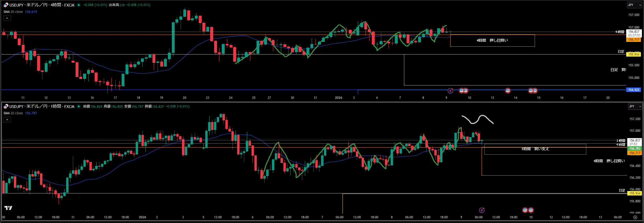644x223 pixels.
Task: Collapse the legend on the 4-hour chart
Action: pos(7,18)
